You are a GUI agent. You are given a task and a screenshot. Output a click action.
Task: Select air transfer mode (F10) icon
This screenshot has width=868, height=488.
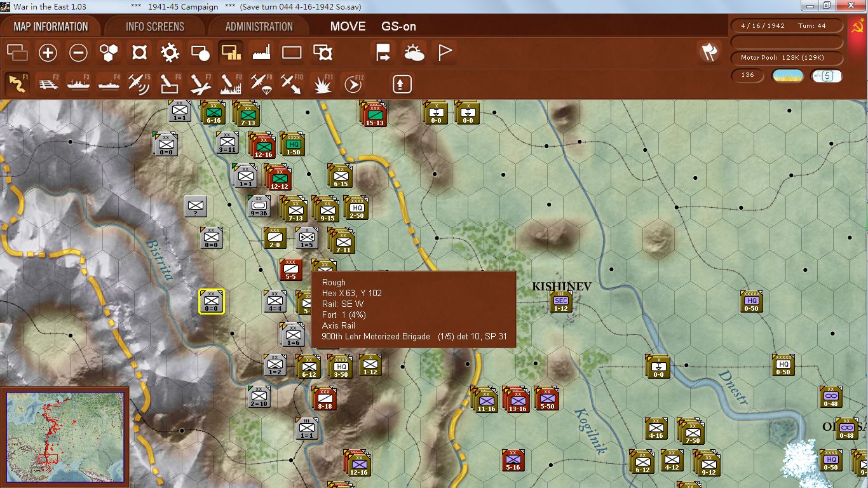[x=292, y=83]
